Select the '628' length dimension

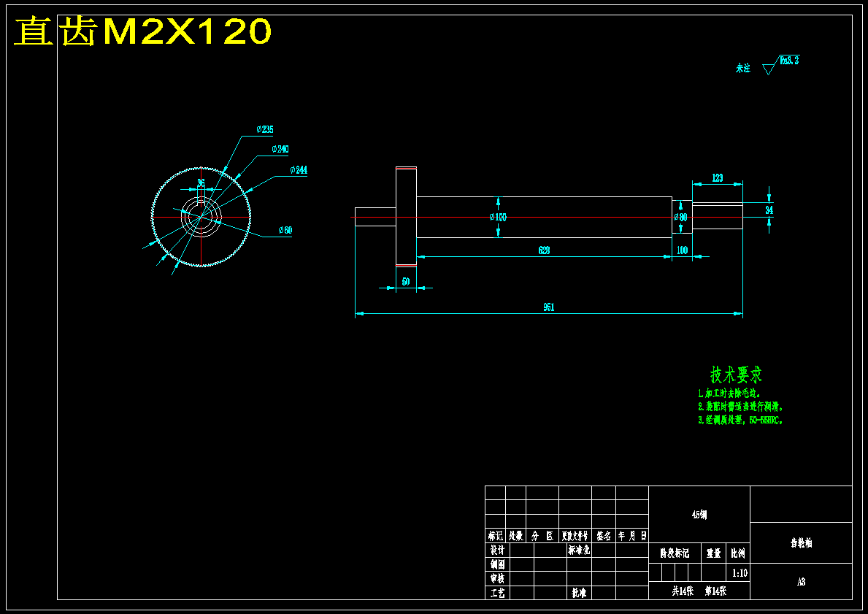click(544, 251)
